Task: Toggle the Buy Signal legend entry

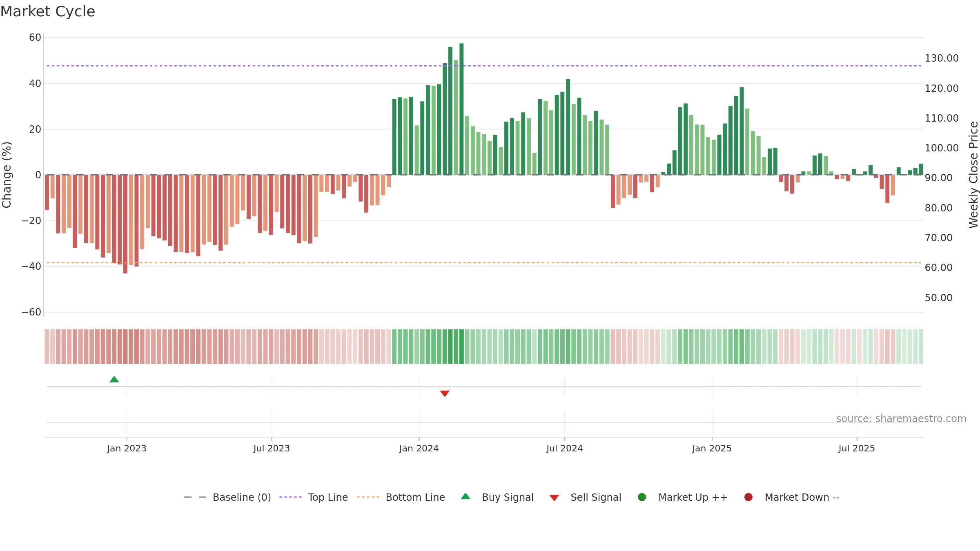Action: pyautogui.click(x=497, y=497)
